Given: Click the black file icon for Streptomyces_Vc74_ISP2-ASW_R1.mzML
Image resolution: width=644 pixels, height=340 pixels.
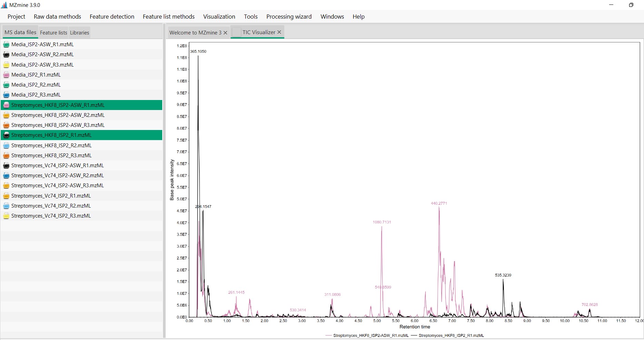Looking at the screenshot, I should tap(6, 165).
